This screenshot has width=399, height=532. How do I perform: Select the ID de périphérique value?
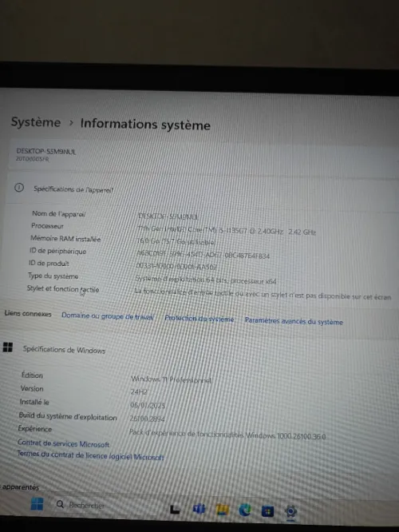pos(203,254)
